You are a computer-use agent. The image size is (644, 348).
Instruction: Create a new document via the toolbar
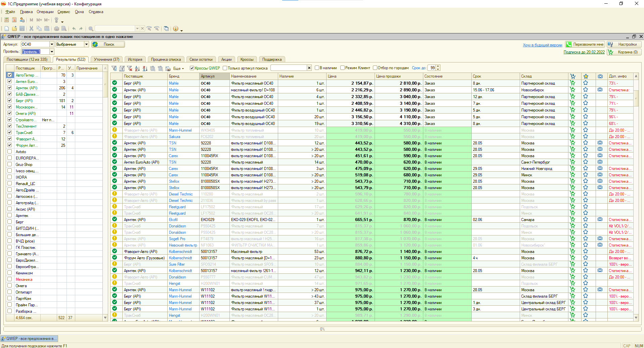pos(6,29)
